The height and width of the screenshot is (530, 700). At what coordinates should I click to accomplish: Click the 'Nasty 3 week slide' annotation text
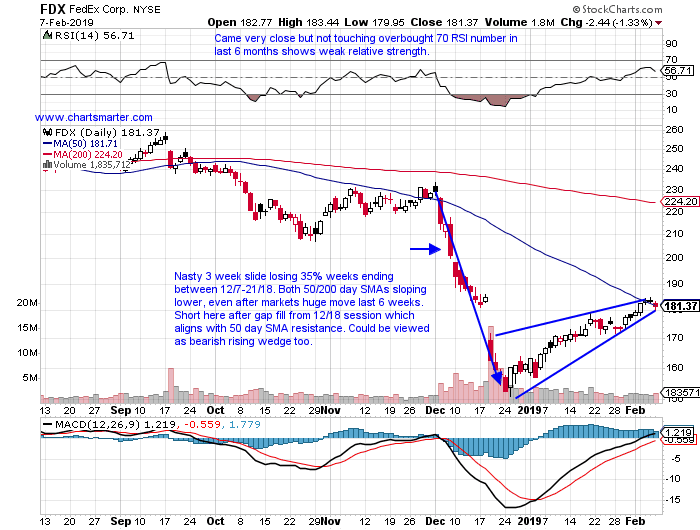(x=302, y=309)
